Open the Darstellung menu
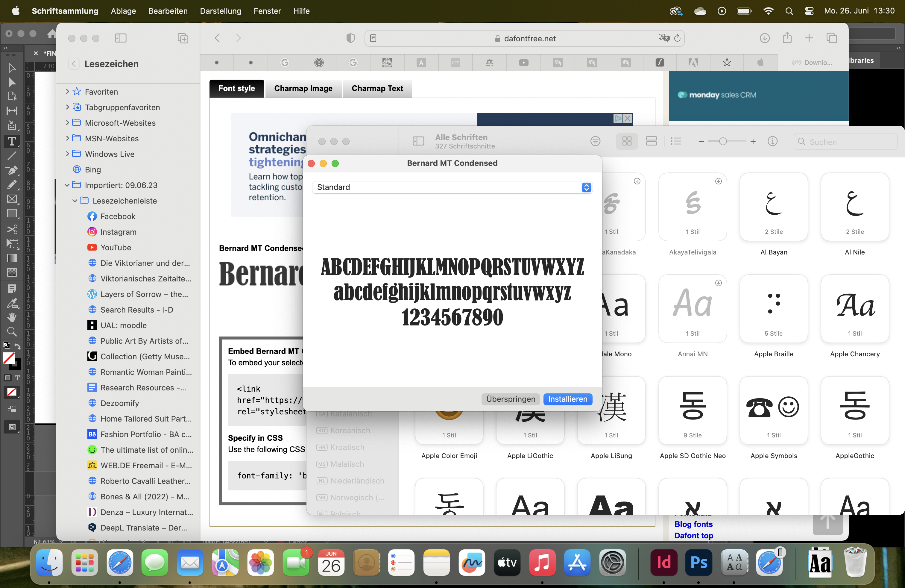Screen dimensions: 905x588 [x=221, y=11]
